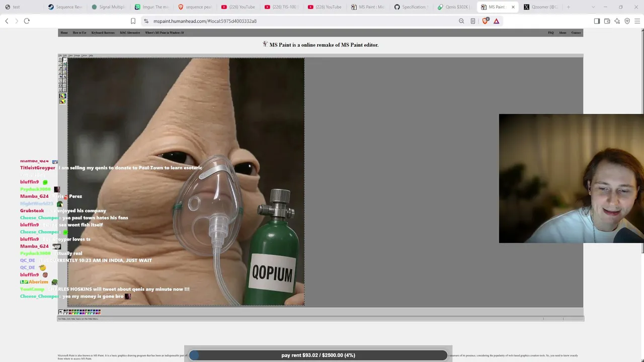This screenshot has width=644, height=362.
Task: Open the Help menu in Paint
Action: pos(91,55)
